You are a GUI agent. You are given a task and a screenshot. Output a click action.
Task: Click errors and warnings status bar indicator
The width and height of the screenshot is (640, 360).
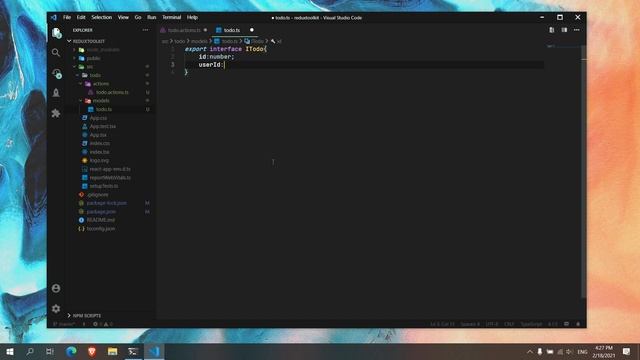(102, 324)
